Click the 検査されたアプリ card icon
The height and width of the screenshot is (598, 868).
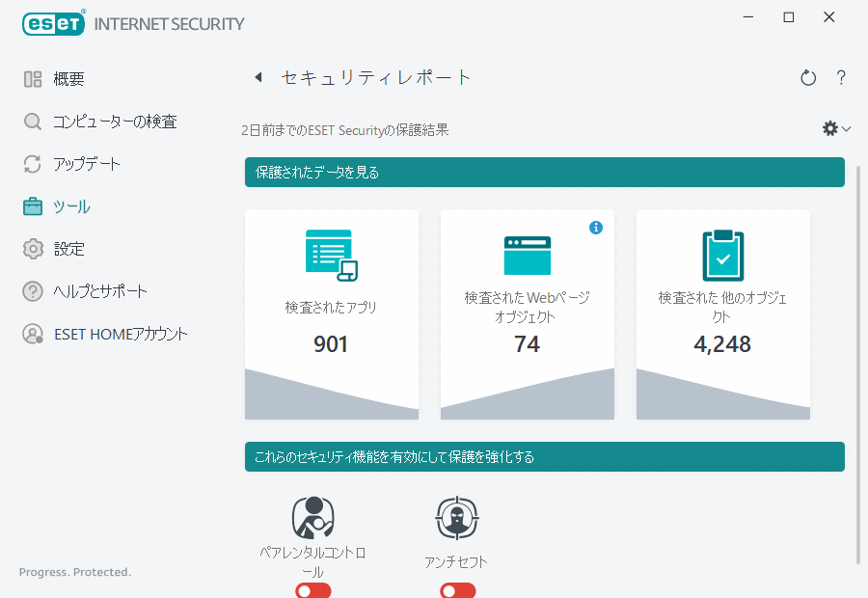pos(332,254)
